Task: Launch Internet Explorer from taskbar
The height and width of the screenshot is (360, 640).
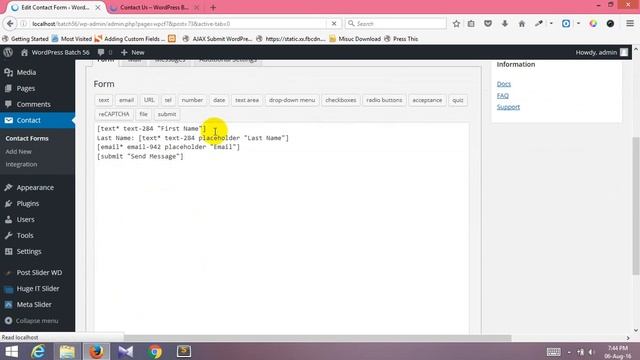Action: pos(38,351)
